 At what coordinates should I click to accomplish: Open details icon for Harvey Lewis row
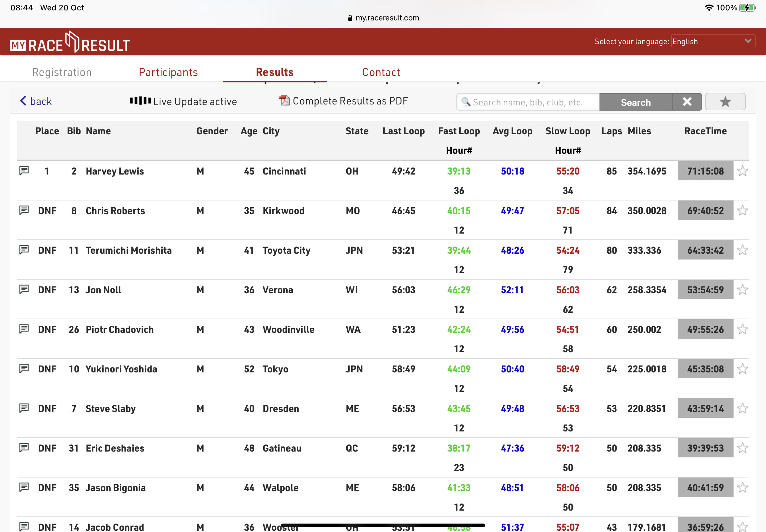(24, 171)
